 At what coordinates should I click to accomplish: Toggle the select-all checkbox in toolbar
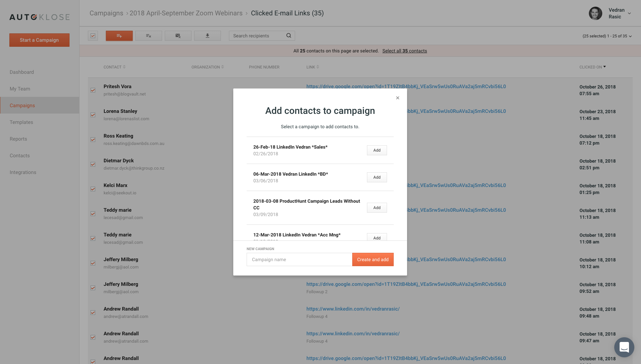tap(93, 36)
